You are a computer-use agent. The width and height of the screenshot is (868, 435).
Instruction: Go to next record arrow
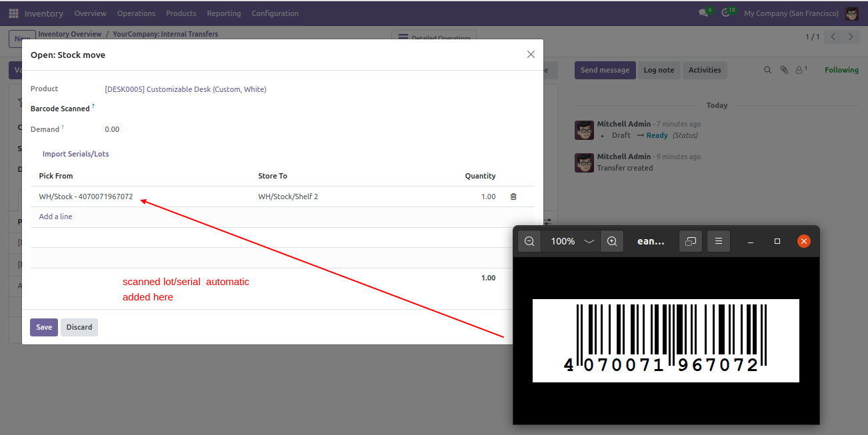(x=851, y=37)
